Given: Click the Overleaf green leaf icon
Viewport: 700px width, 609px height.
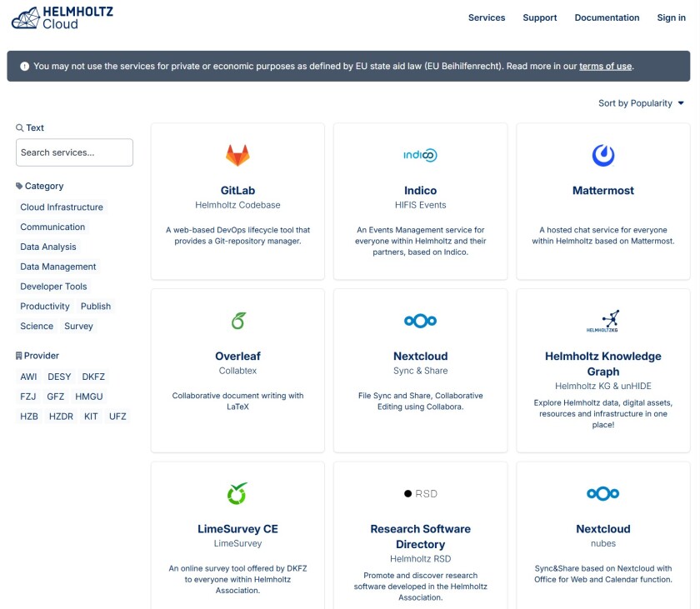Looking at the screenshot, I should coord(237,321).
